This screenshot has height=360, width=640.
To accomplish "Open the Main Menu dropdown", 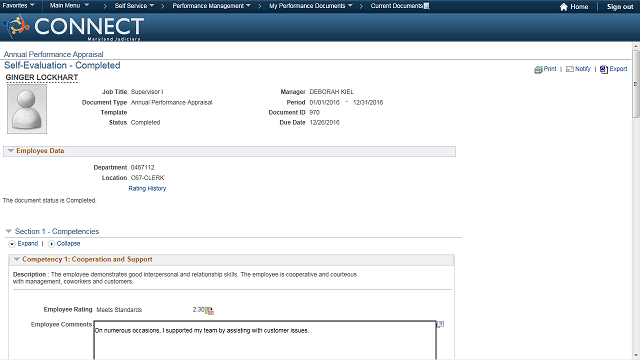I will [69, 6].
